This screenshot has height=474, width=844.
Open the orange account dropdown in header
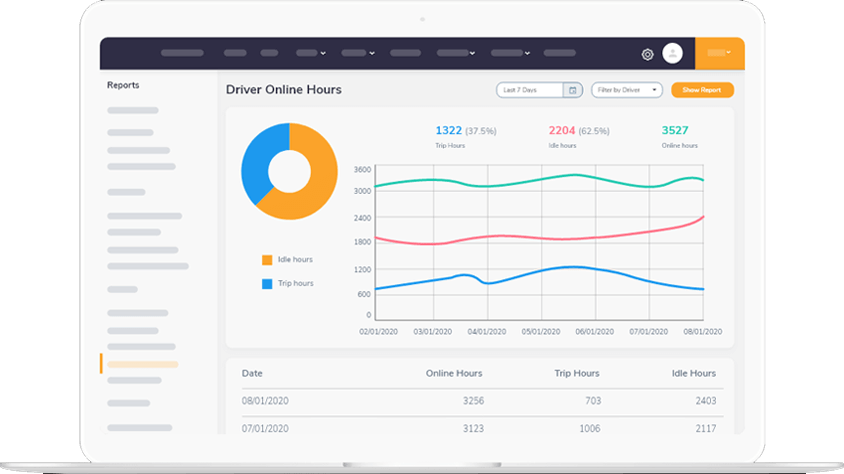pyautogui.click(x=720, y=53)
